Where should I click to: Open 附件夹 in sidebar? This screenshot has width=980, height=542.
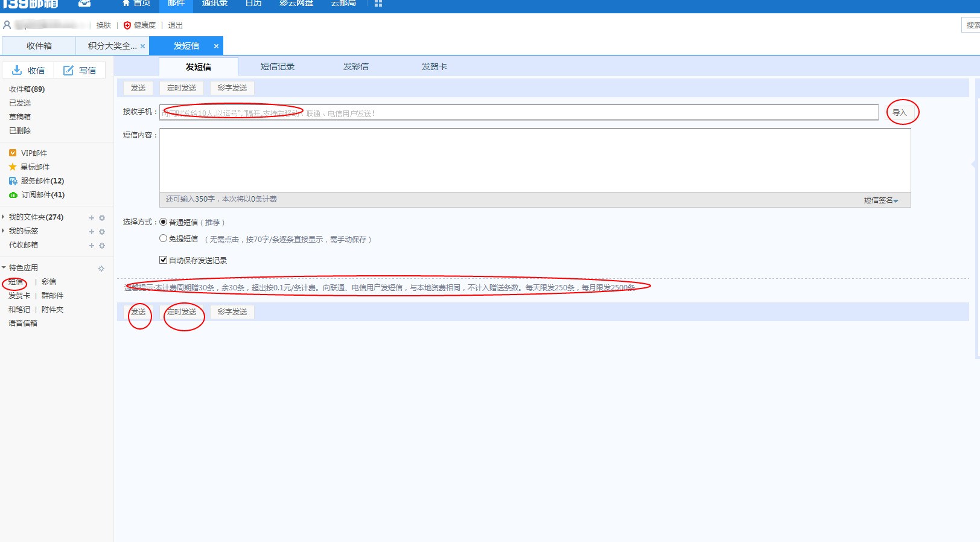(52, 310)
